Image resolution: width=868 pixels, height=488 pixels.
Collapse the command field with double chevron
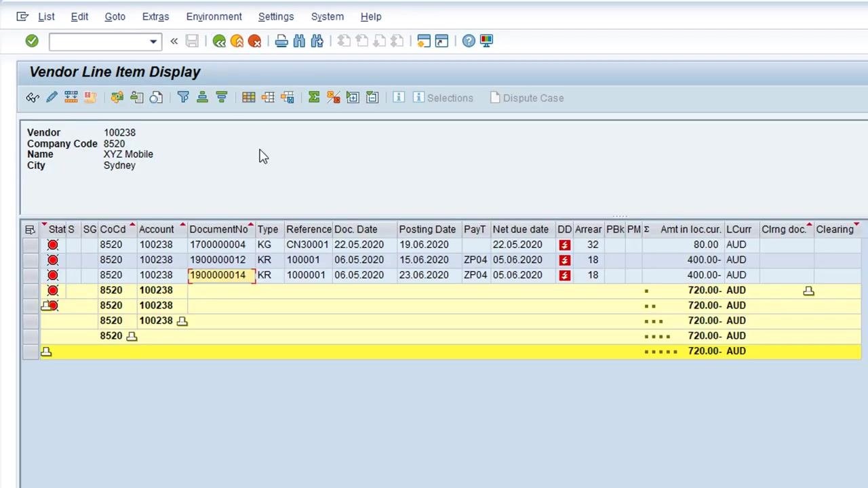coord(174,41)
